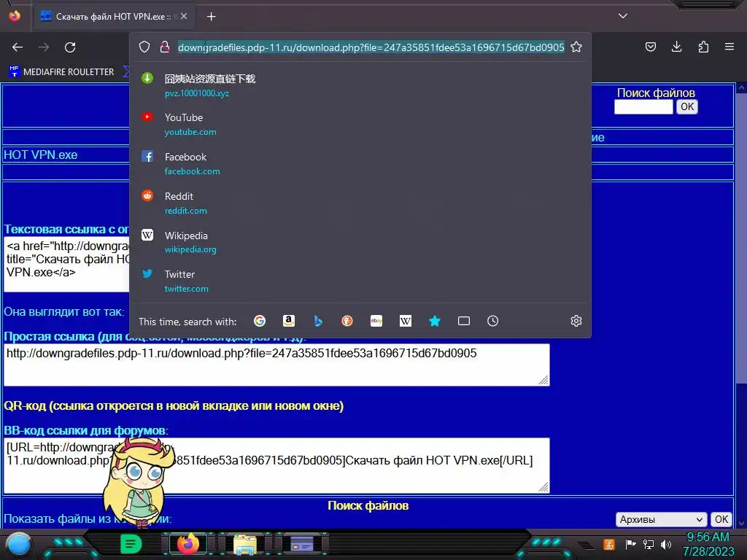Image resolution: width=747 pixels, height=560 pixels.
Task: Search with Amazon this time
Action: point(289,321)
